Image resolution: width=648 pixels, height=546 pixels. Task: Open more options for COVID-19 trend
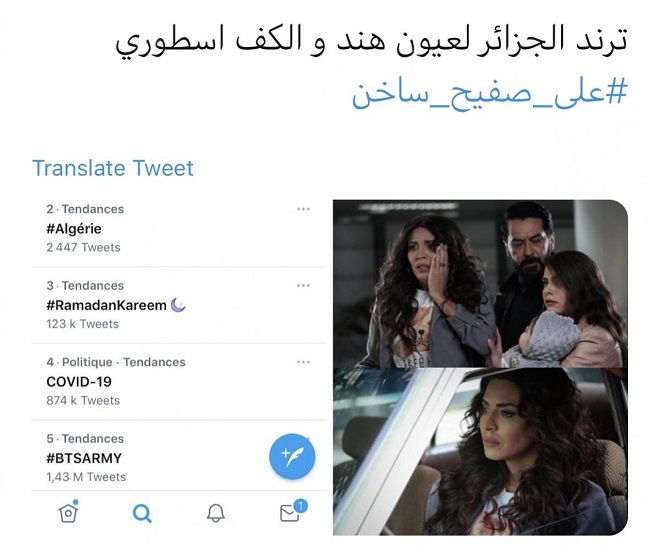click(303, 362)
